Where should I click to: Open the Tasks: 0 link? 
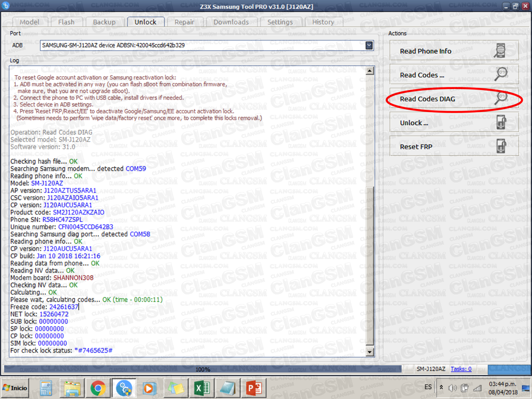[x=461, y=369]
